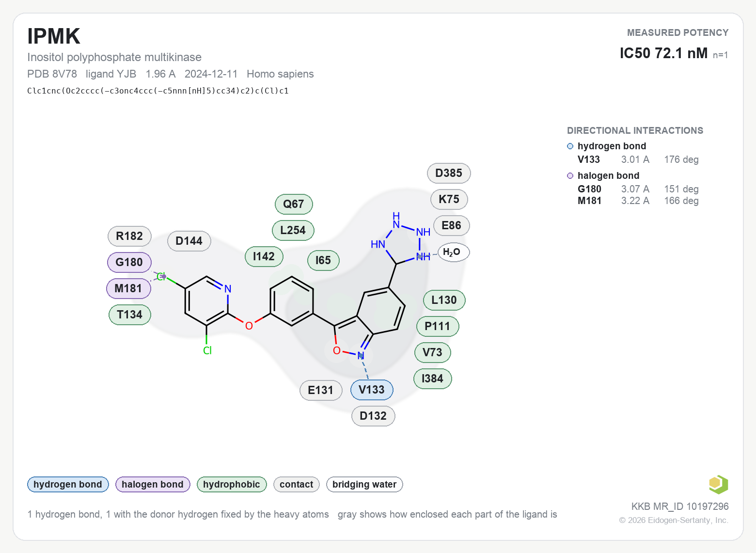
Task: Click the halogen bond legend pill at bottom
Action: coord(153,484)
